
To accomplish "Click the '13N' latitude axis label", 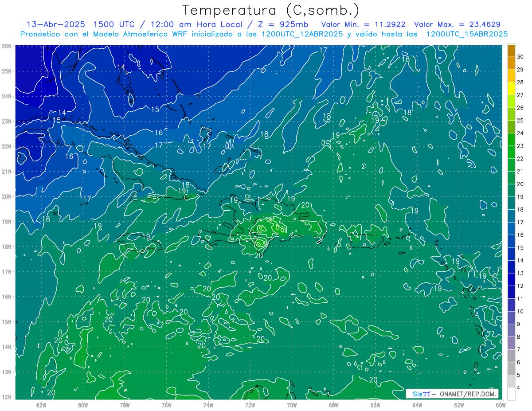I will (7, 372).
